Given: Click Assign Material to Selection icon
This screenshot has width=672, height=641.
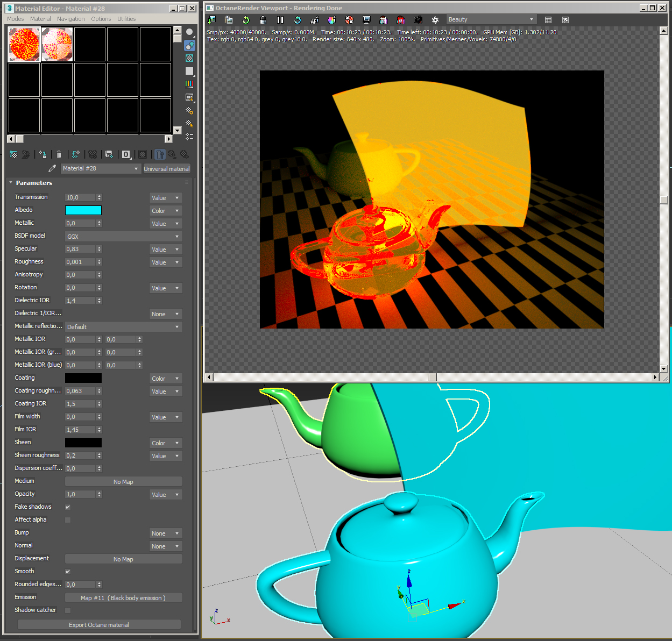Looking at the screenshot, I should coord(43,154).
